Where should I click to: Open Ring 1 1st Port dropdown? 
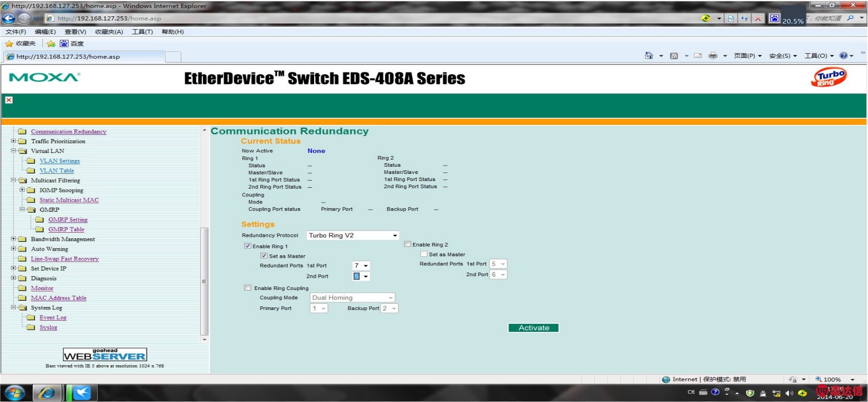point(361,265)
